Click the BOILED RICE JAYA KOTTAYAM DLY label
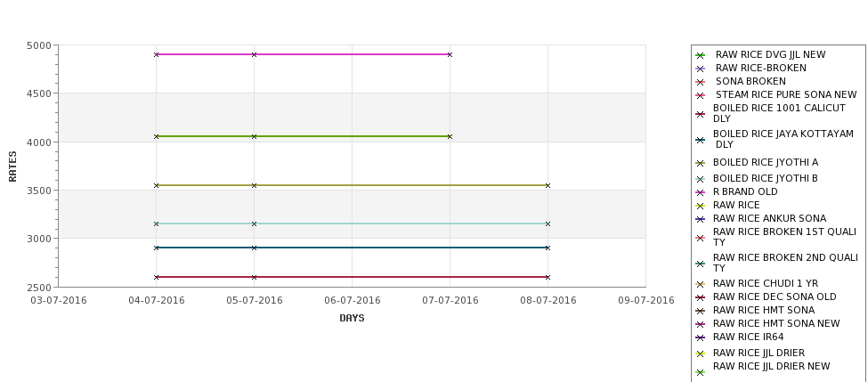 click(x=783, y=139)
